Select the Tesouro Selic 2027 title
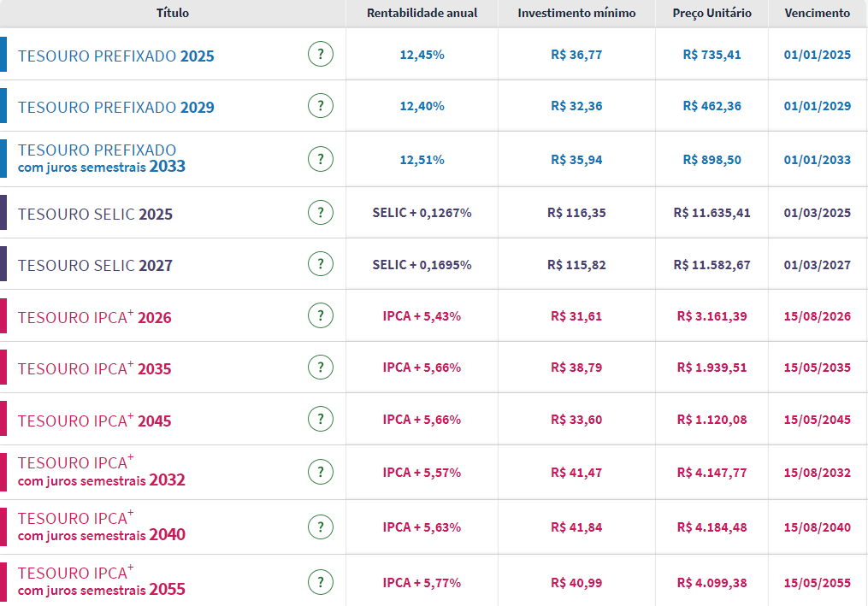This screenshot has width=868, height=606. (95, 266)
